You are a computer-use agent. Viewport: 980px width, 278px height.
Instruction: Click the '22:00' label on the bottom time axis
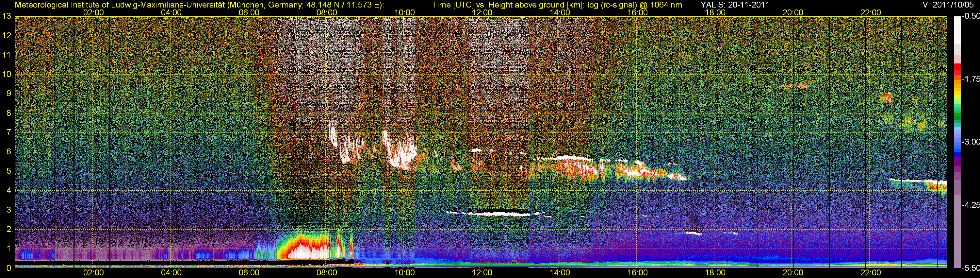(x=871, y=273)
